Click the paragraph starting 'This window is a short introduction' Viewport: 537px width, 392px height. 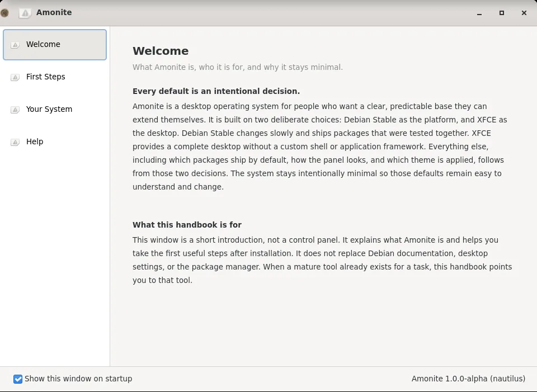pos(322,260)
